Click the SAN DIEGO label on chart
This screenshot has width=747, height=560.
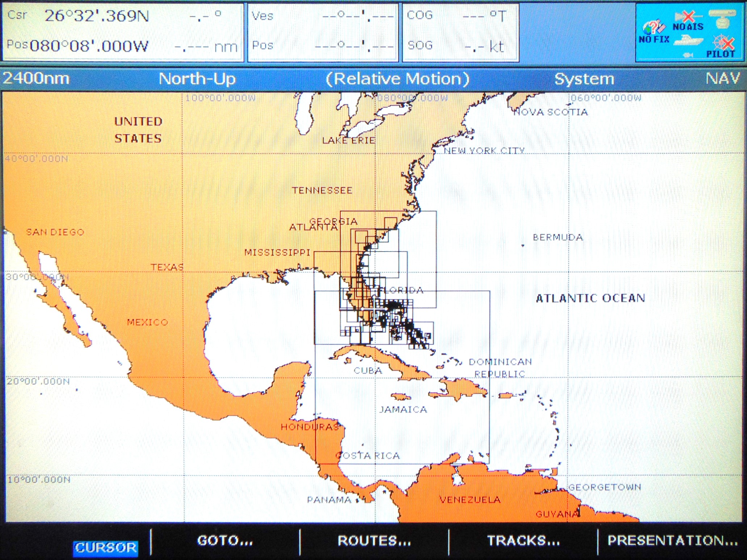coord(55,232)
